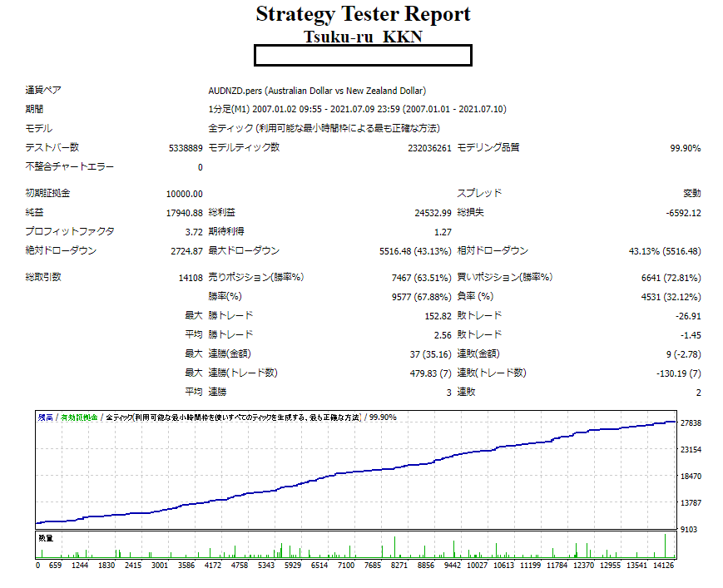This screenshot has width=723, height=588.
Task: Click the 不整合チャートエラー label
Action: coord(70,166)
